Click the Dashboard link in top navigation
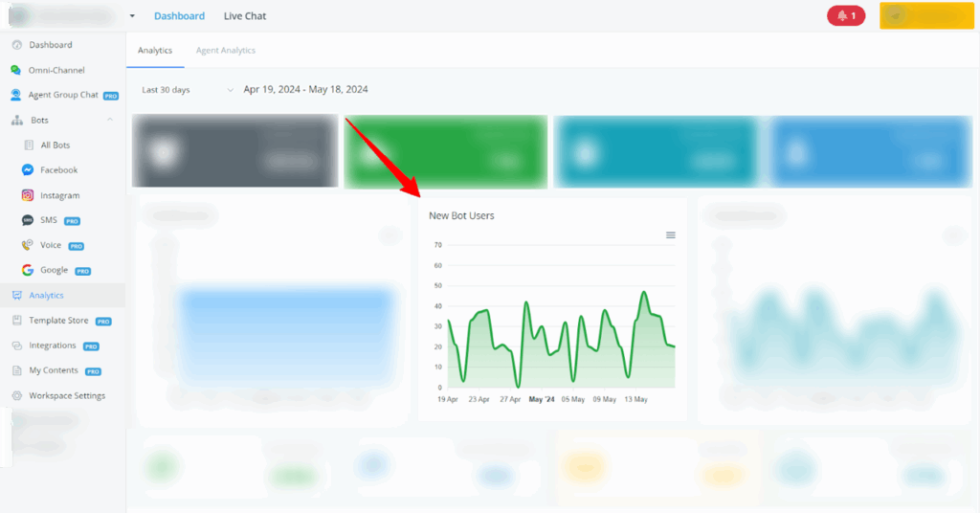Image resolution: width=980 pixels, height=513 pixels. [x=179, y=16]
